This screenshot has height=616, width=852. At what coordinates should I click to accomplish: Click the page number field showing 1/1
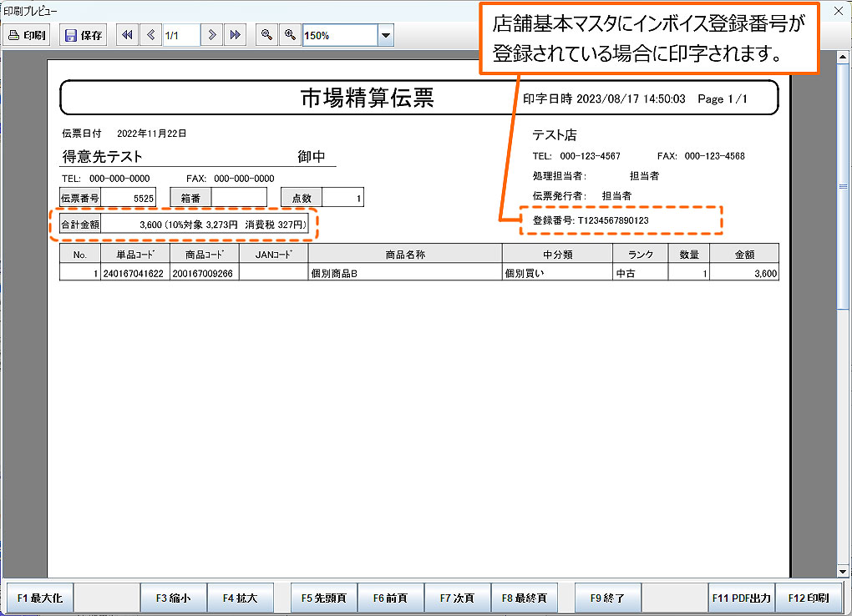click(x=180, y=36)
